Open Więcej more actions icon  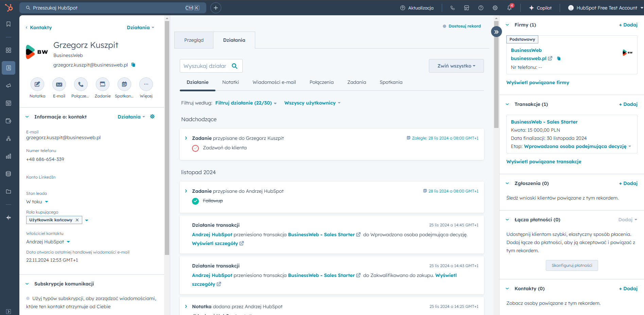146,84
